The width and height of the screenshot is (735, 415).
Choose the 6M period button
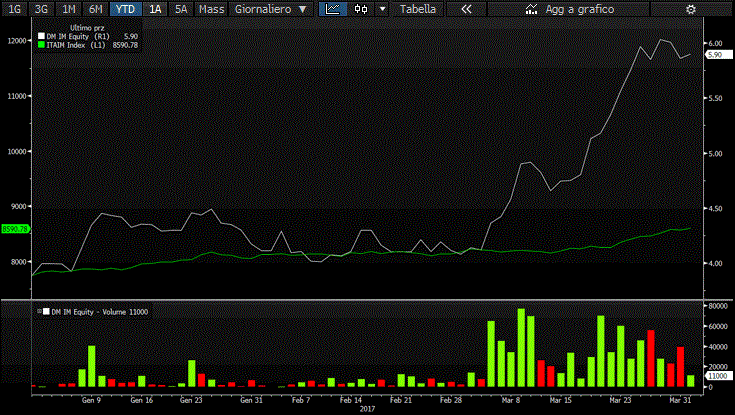point(95,9)
